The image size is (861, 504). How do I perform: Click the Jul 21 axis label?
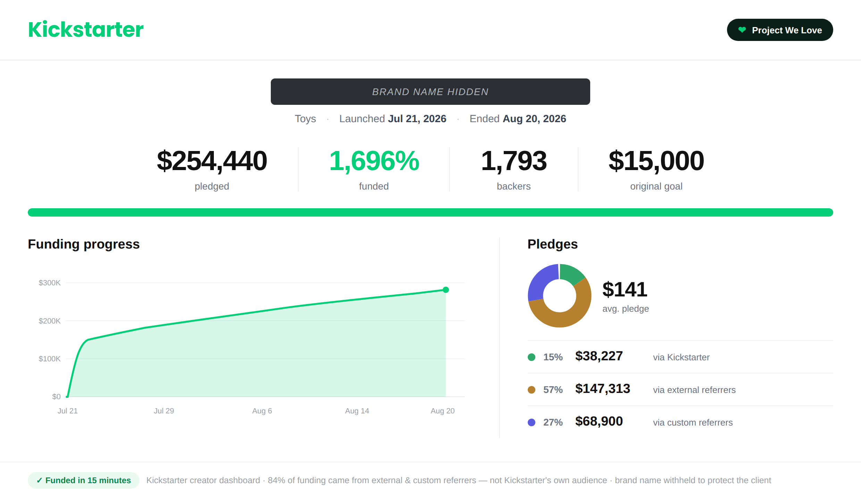[67, 411]
